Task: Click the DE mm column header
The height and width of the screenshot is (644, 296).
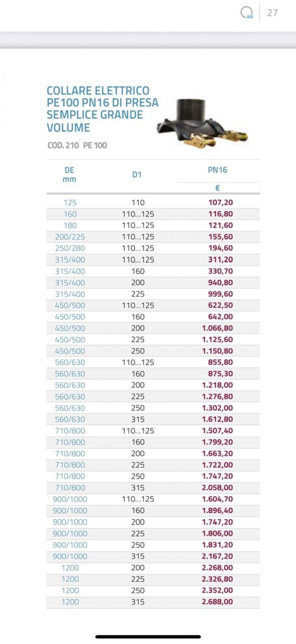Action: point(69,175)
